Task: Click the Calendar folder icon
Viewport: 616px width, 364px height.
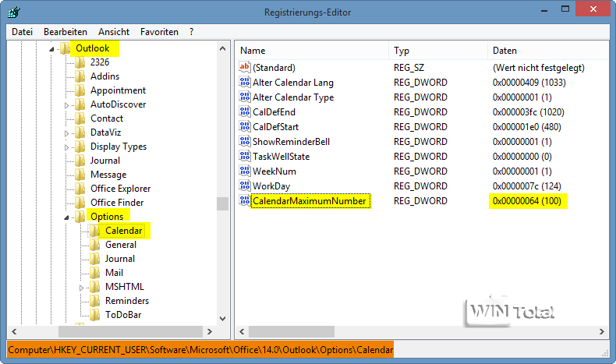Action: [x=94, y=231]
